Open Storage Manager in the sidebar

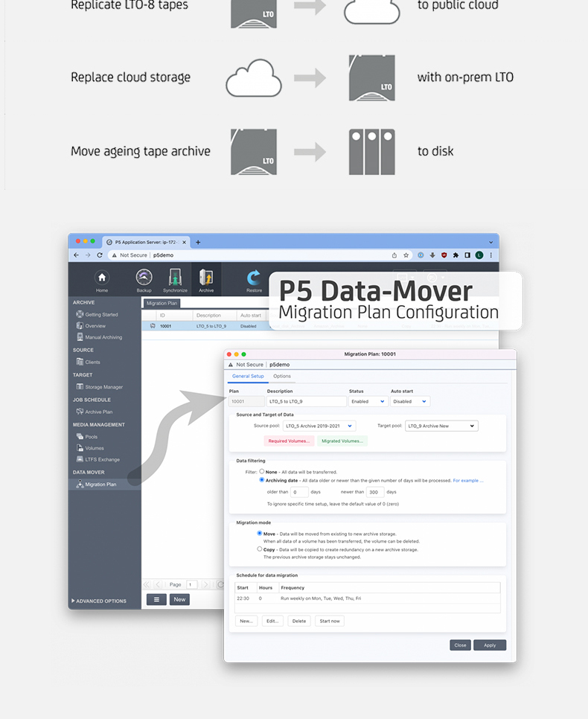[x=103, y=387]
